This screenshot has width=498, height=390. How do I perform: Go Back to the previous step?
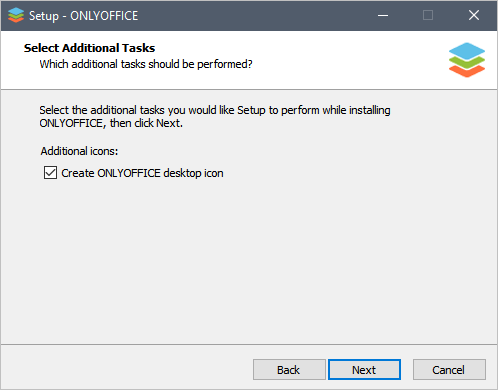pos(289,370)
